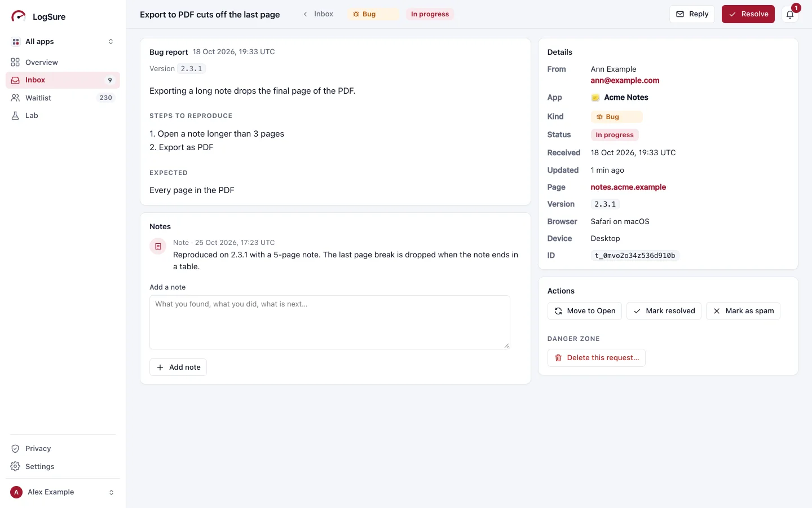Open the notifications bell
Image resolution: width=812 pixels, height=508 pixels.
pos(790,15)
